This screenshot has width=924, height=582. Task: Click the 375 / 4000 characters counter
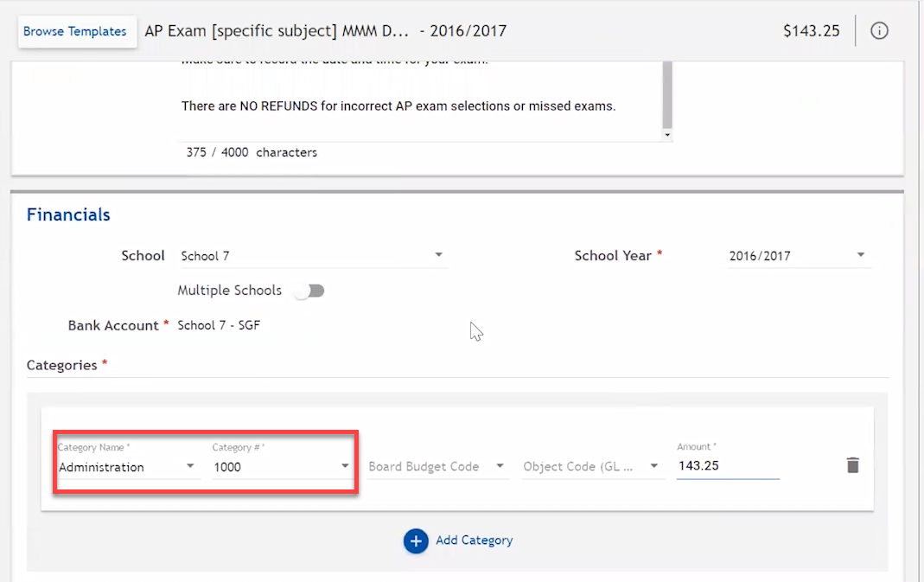click(x=252, y=152)
